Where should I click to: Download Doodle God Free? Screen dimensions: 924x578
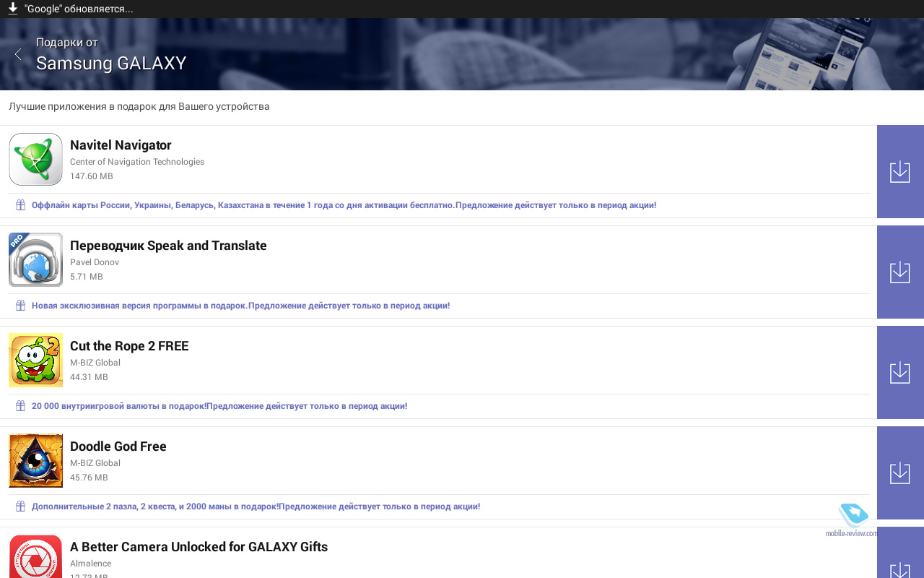click(x=900, y=473)
